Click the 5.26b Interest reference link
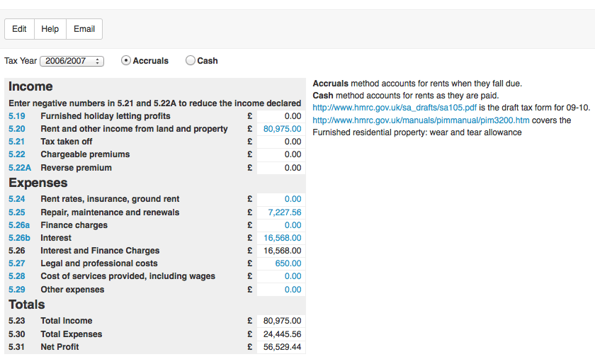This screenshot has width=595, height=364. [x=20, y=238]
